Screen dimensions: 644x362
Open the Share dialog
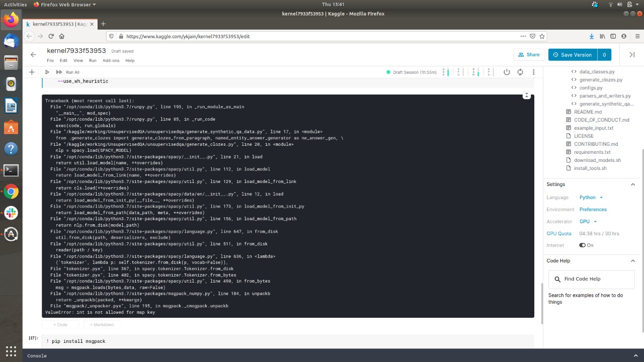click(529, 54)
